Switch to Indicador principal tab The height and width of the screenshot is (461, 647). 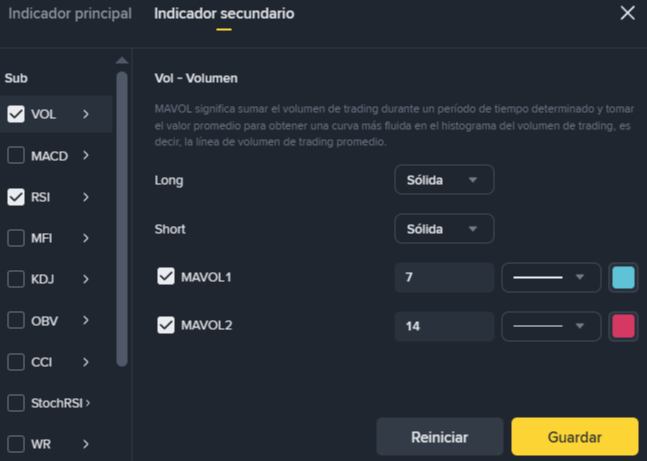pyautogui.click(x=69, y=14)
